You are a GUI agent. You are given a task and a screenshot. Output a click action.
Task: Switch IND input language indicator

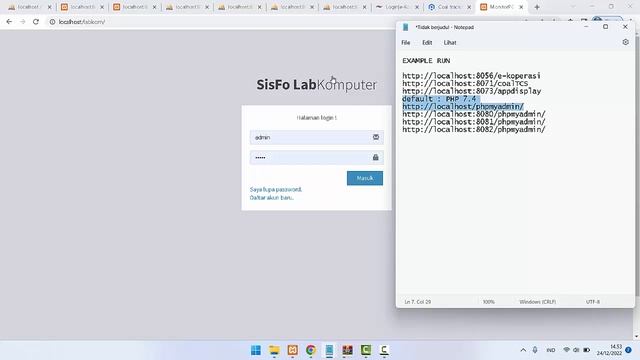551,350
